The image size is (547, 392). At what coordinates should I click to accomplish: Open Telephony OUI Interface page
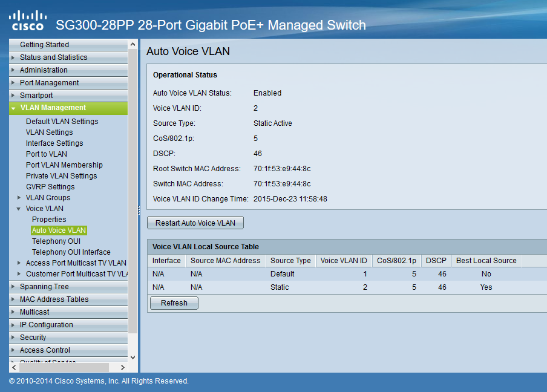tap(71, 252)
